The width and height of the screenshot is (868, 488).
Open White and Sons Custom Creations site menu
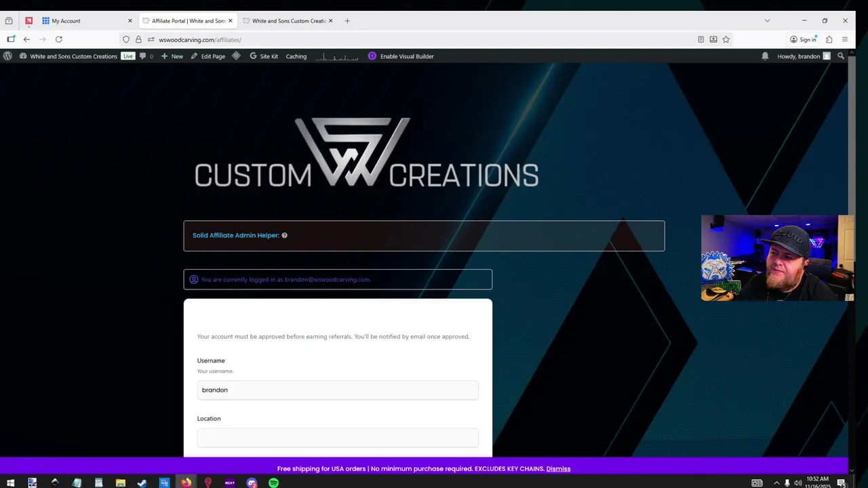coord(68,56)
